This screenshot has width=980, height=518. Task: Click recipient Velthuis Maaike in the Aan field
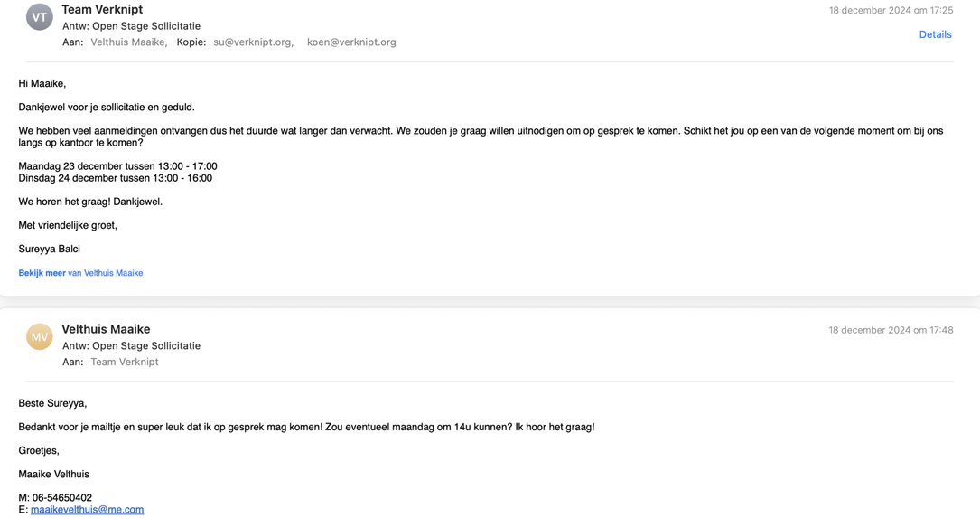point(128,42)
